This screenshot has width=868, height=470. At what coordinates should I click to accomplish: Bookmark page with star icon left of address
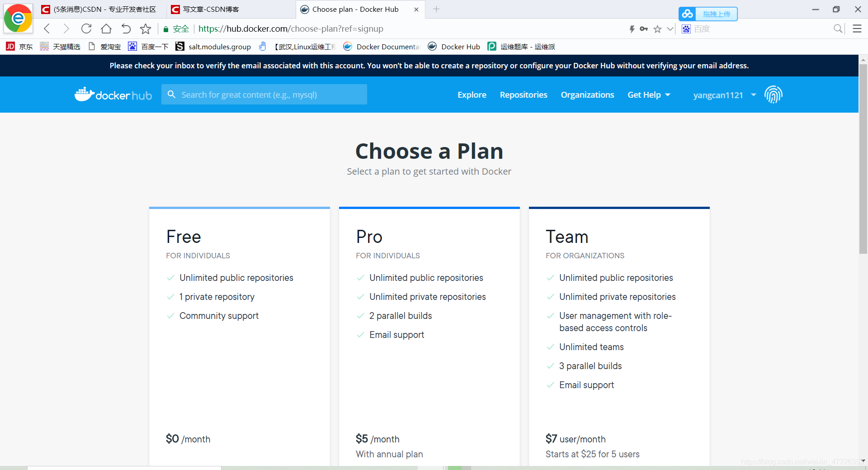(146, 29)
